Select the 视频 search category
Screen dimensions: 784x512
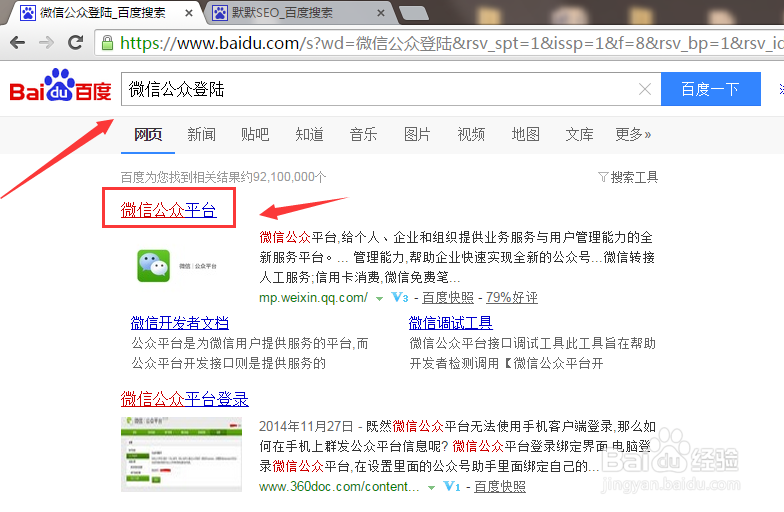tap(471, 134)
